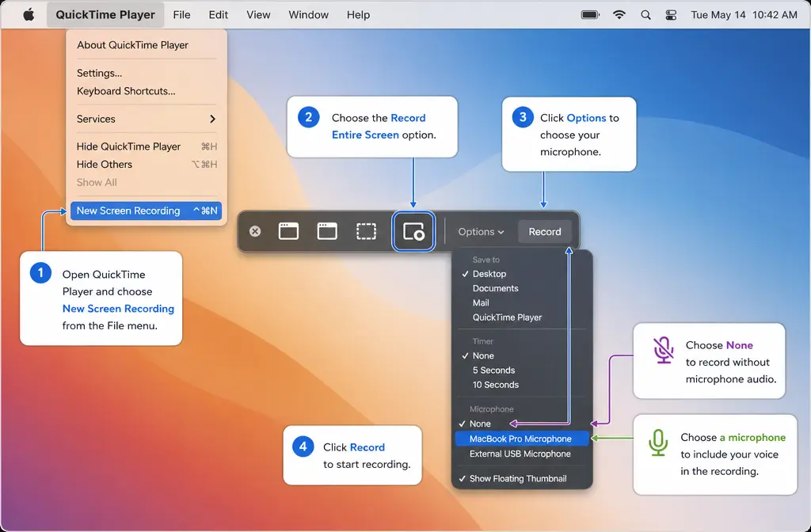811x532 pixels.
Task: Set Timer to 10 Seconds
Action: coord(522,385)
